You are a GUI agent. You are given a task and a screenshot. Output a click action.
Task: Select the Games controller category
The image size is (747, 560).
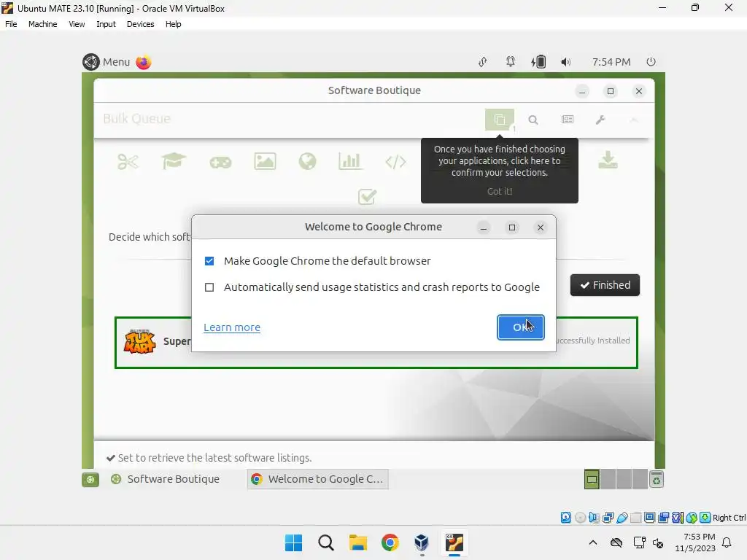[x=220, y=163]
